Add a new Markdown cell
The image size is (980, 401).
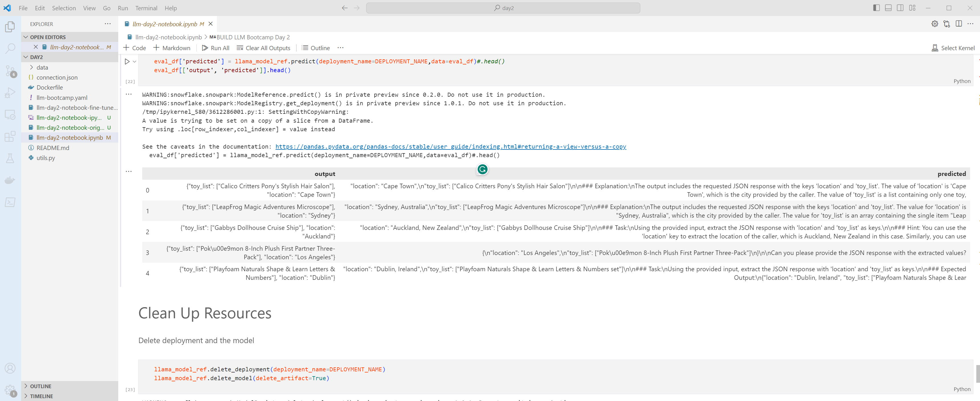coord(172,48)
